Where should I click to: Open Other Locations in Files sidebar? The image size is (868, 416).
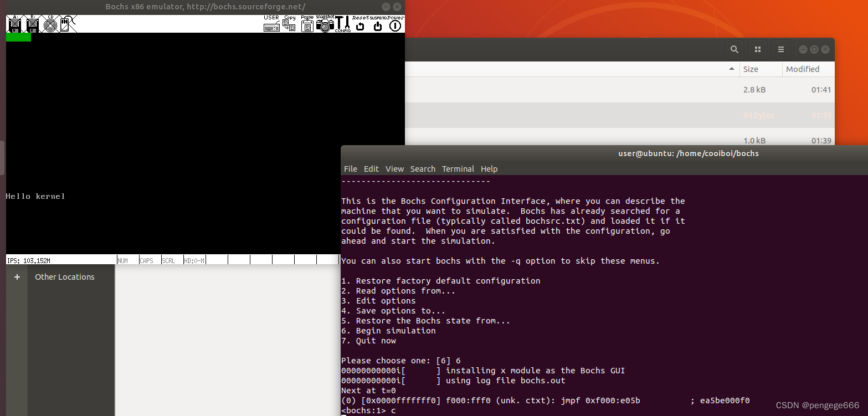[65, 277]
